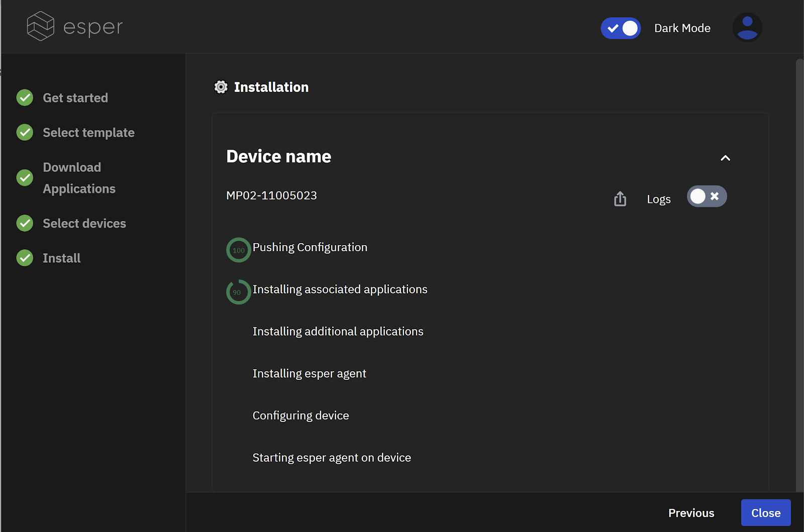
Task: Select the device name MP02-11005023
Action: point(271,195)
